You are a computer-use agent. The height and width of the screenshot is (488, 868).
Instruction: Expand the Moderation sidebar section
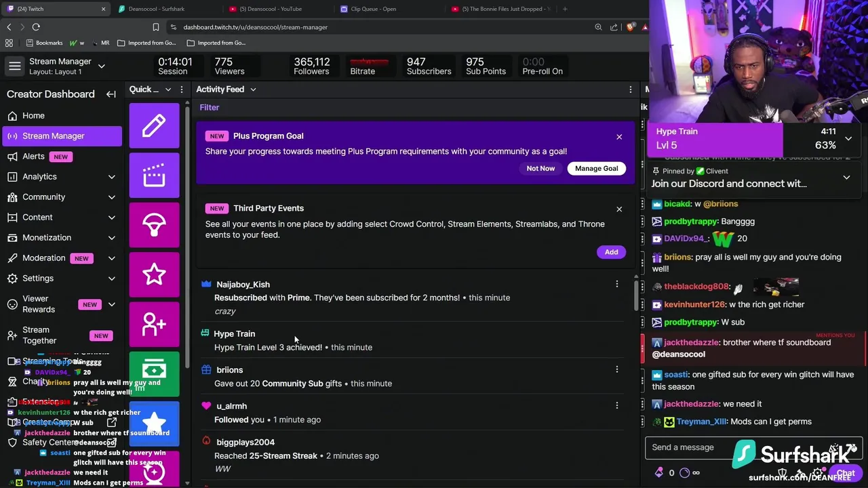pos(111,258)
